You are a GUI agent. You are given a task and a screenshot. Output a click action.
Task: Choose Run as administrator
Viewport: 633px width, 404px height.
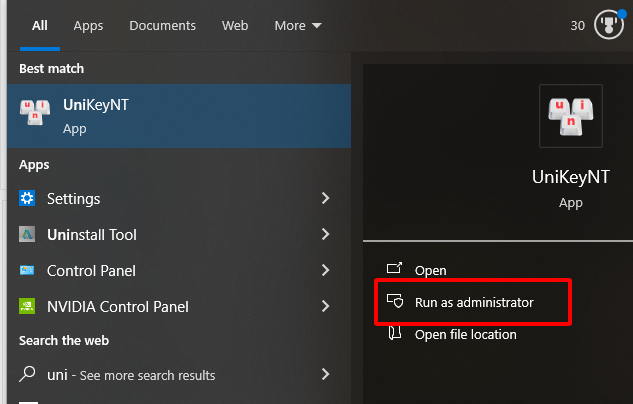pos(474,302)
